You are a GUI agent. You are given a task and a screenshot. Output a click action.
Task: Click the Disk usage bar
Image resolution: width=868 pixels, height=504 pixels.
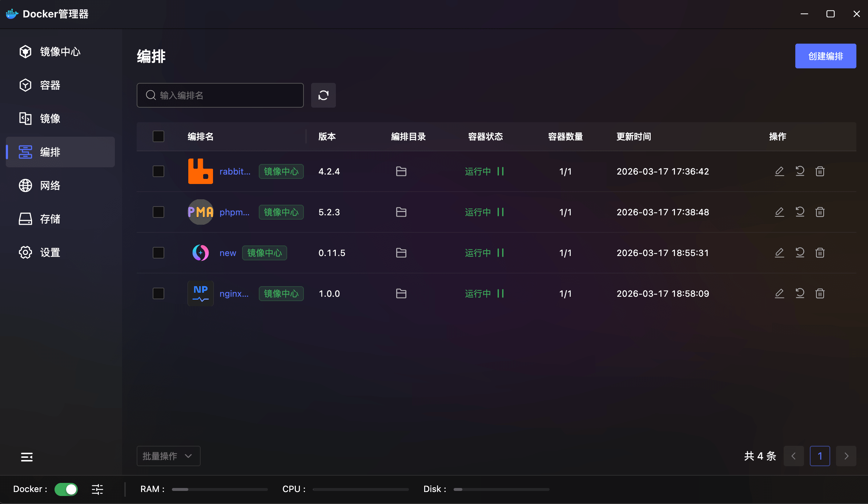501,489
